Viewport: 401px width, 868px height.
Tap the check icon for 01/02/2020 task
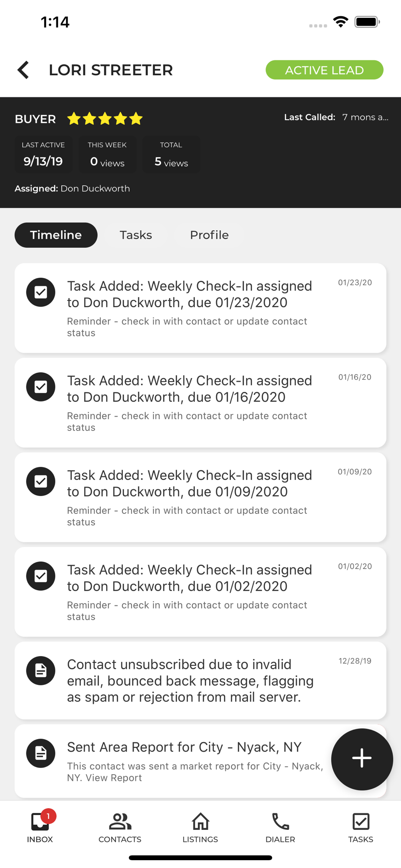pyautogui.click(x=41, y=576)
